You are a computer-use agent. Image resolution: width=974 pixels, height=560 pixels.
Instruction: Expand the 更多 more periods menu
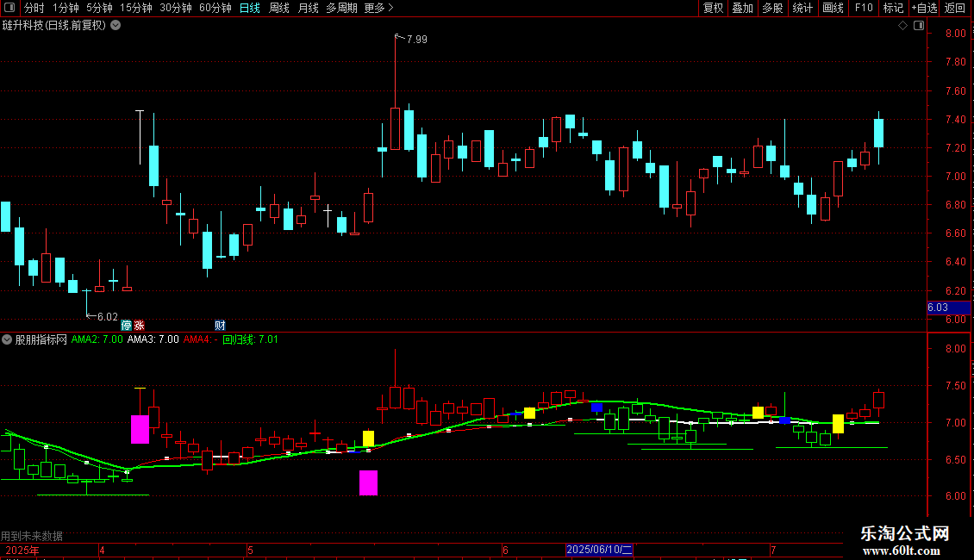coord(379,8)
